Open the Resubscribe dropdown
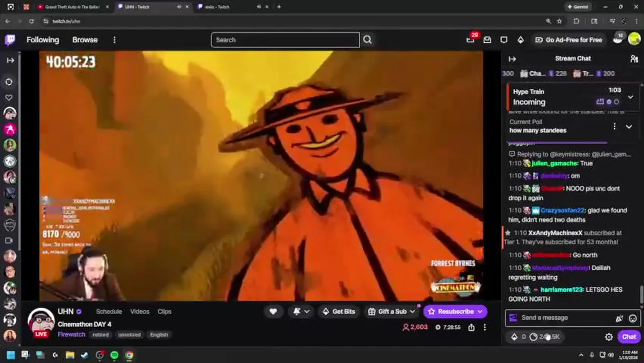The image size is (644, 363). [x=455, y=312]
